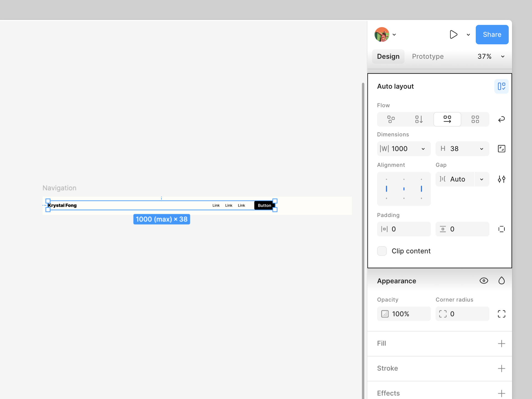
Task: Toggle individual corner radius icon
Action: pos(501,314)
